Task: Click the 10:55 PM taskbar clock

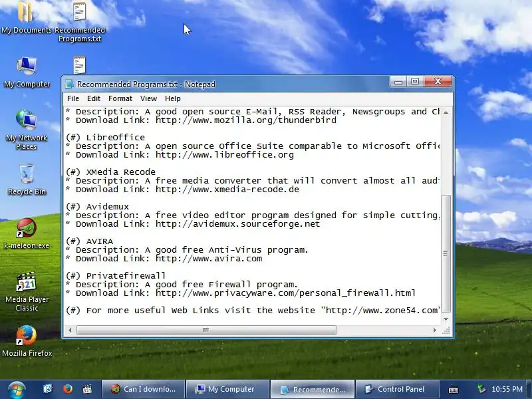Action: (x=507, y=389)
